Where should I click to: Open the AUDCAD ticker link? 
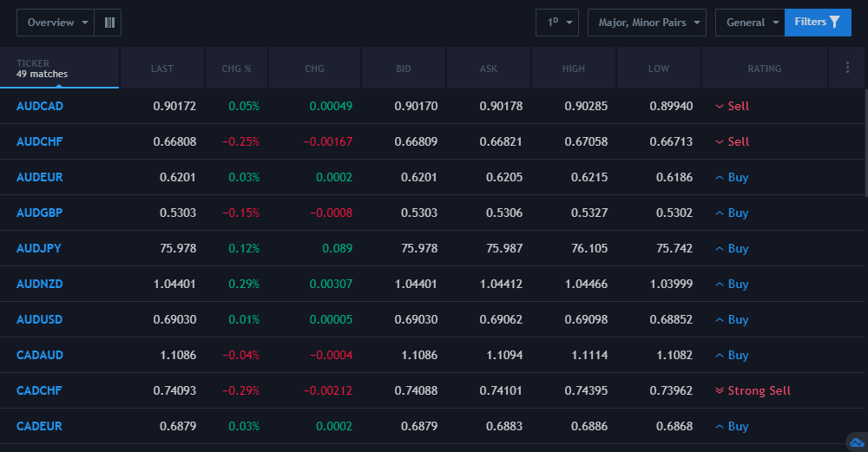tap(40, 106)
